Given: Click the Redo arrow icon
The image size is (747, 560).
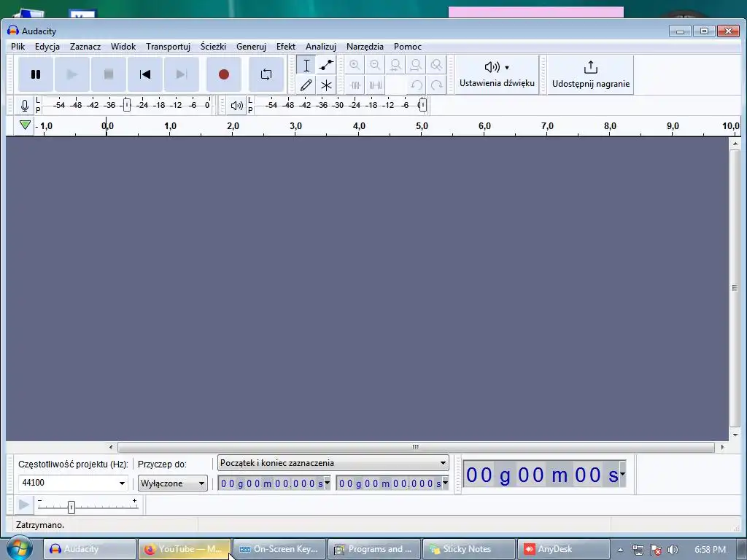Looking at the screenshot, I should (436, 85).
